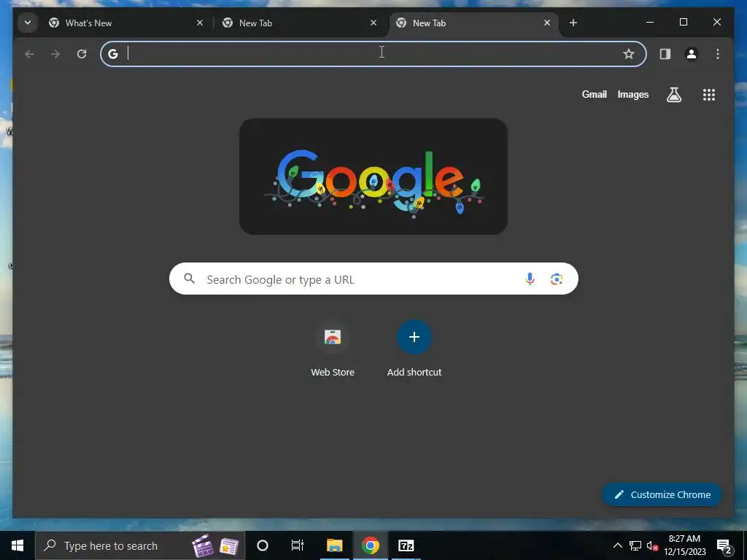Open the Google apps grid

[x=709, y=95]
